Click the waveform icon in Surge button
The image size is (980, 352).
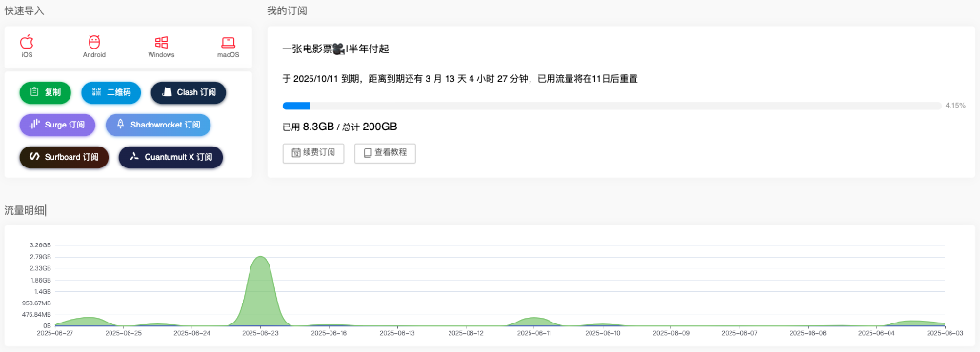34,125
